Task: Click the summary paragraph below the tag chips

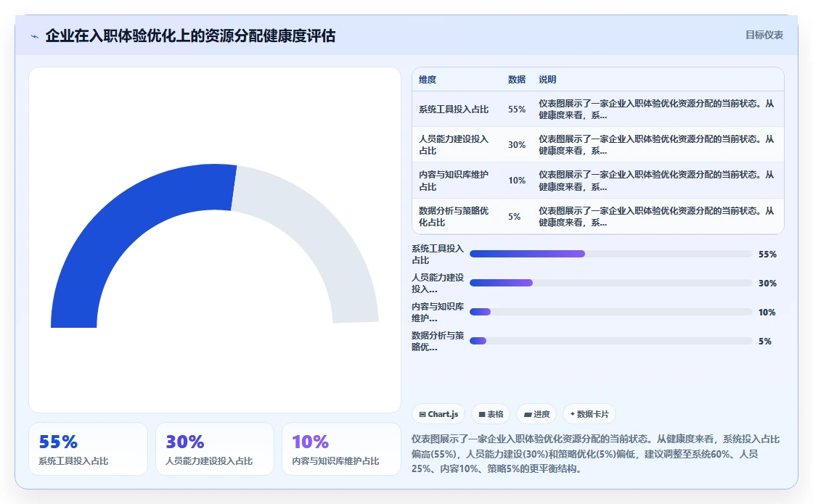Action: point(596,454)
